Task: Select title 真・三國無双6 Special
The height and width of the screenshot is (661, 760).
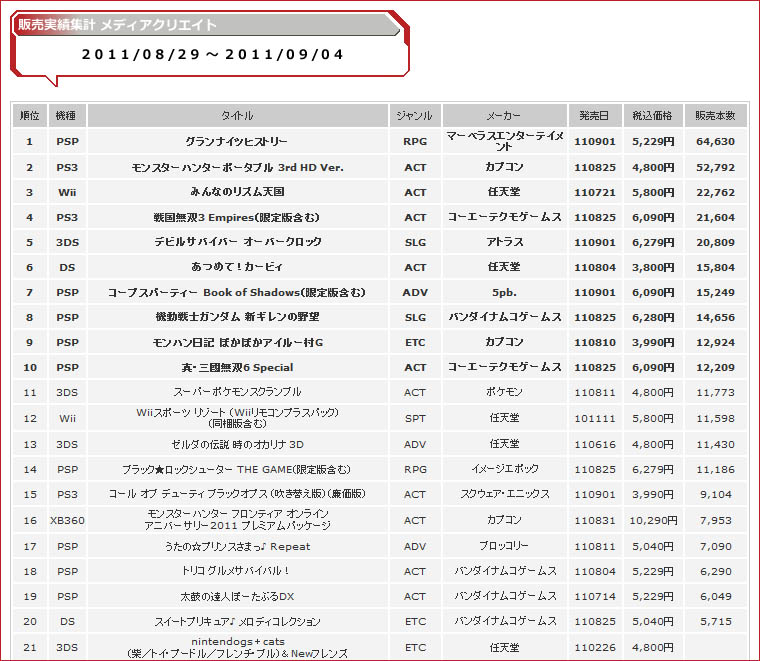Action: pyautogui.click(x=238, y=367)
